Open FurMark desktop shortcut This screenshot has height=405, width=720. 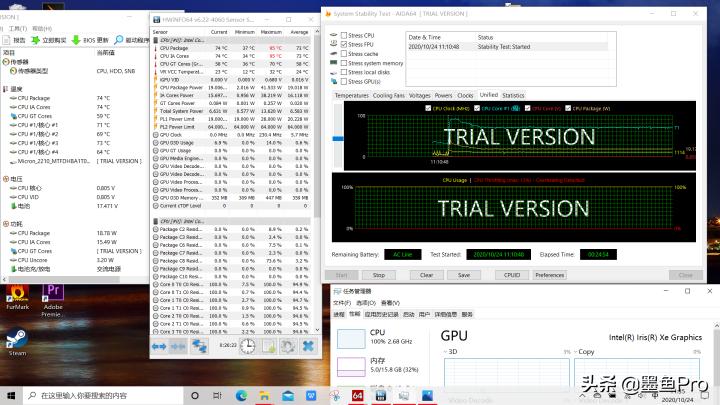point(17,294)
